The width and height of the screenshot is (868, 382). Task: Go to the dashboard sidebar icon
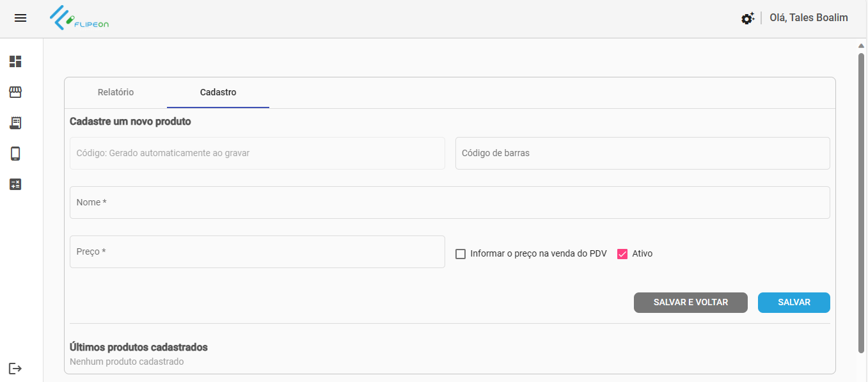point(15,61)
